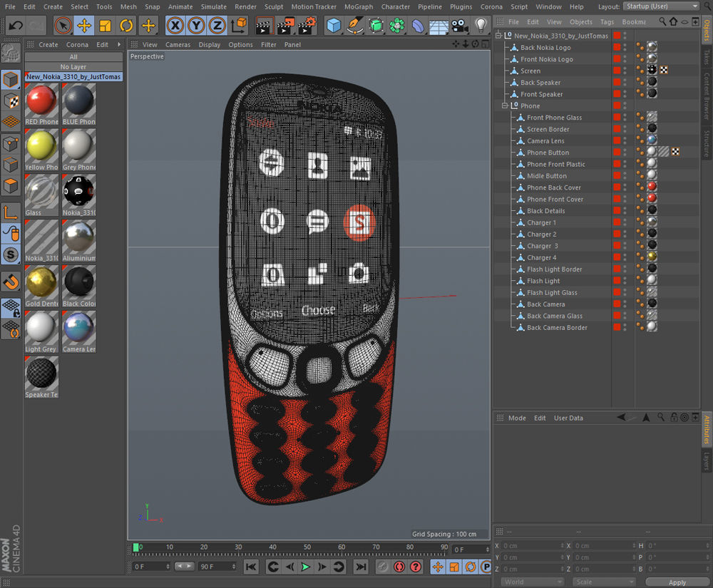713x588 pixels.
Task: Add a camera object
Action: click(x=460, y=26)
